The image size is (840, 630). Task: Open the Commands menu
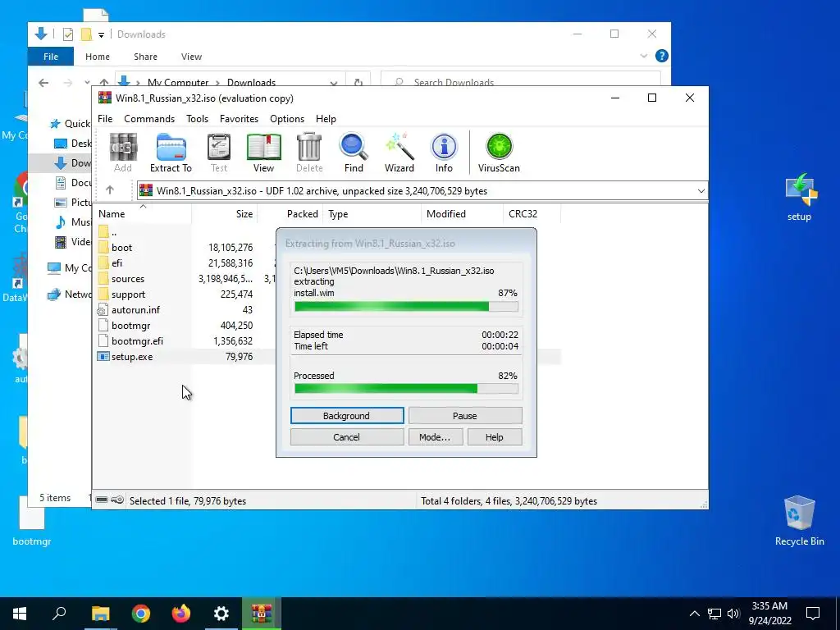(149, 119)
